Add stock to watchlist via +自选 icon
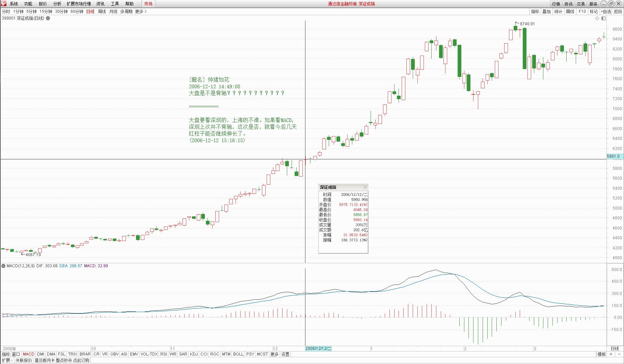The width and height of the screenshot is (624, 364). [x=606, y=11]
